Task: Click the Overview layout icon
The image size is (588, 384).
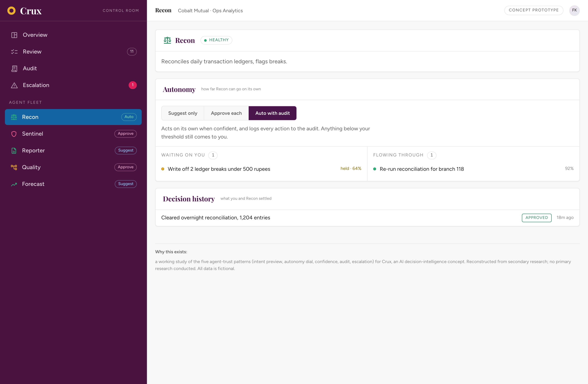Action: click(x=14, y=35)
